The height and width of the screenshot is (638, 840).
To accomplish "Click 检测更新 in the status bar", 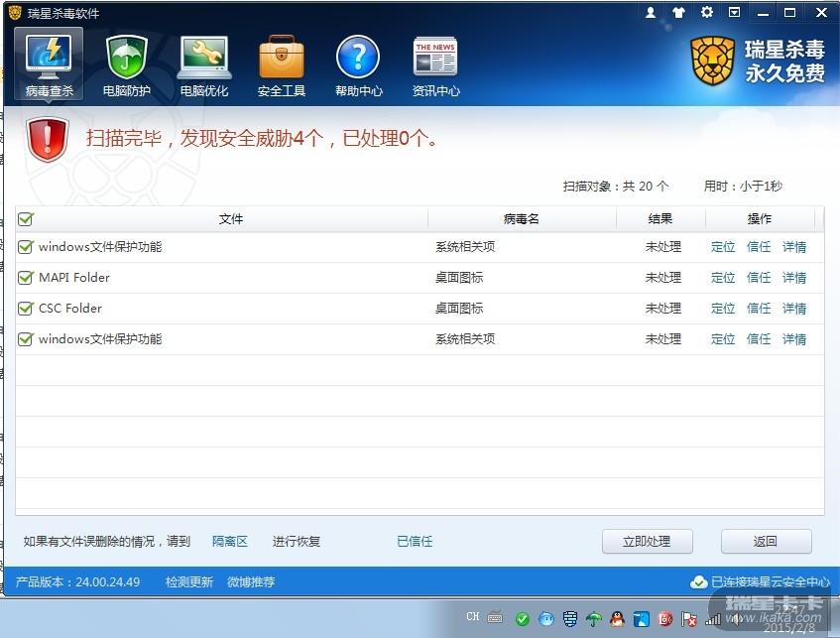I will tap(188, 582).
